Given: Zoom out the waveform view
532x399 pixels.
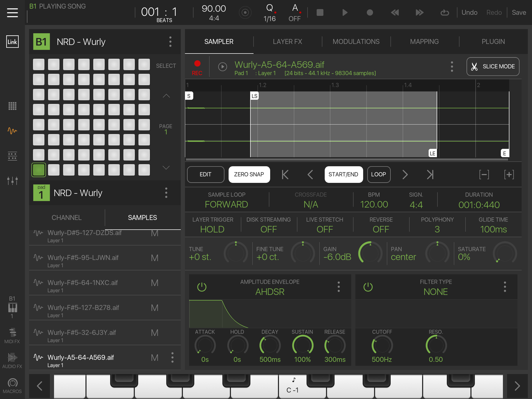Looking at the screenshot, I should click(484, 175).
